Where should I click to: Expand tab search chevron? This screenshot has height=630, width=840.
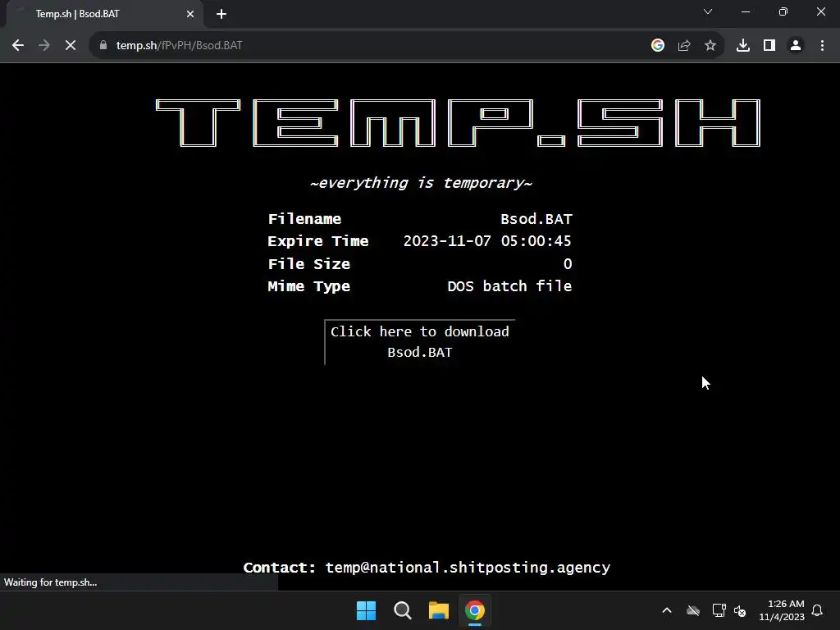click(708, 11)
